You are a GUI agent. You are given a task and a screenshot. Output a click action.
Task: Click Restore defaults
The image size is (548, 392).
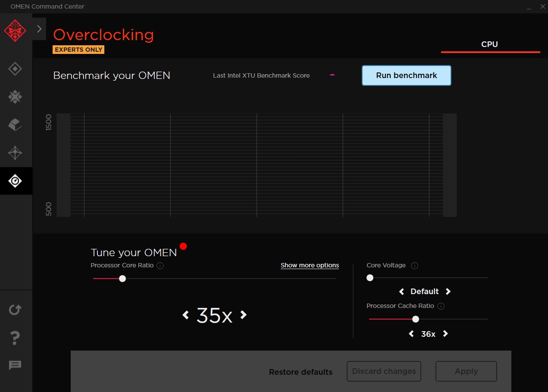[301, 372]
